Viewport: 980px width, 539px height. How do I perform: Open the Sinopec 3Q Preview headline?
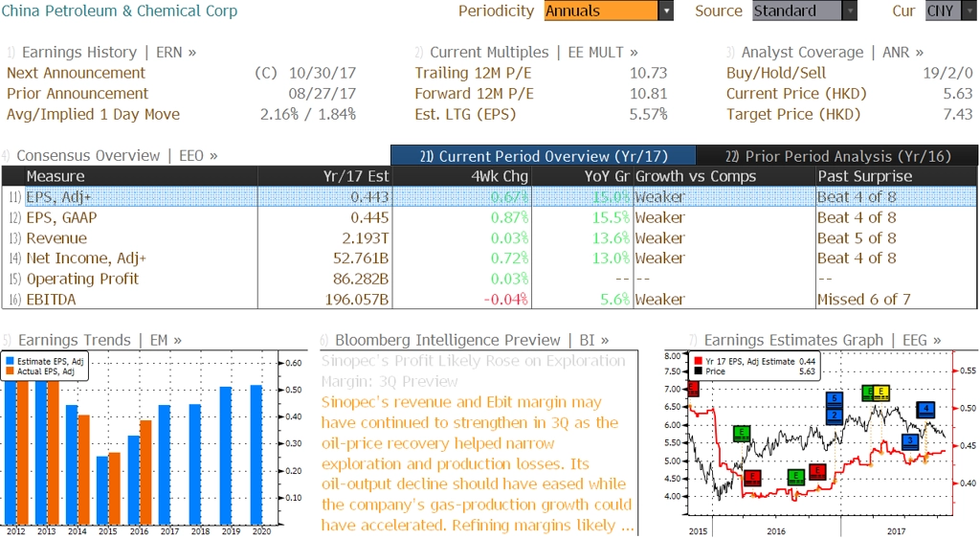click(x=473, y=371)
